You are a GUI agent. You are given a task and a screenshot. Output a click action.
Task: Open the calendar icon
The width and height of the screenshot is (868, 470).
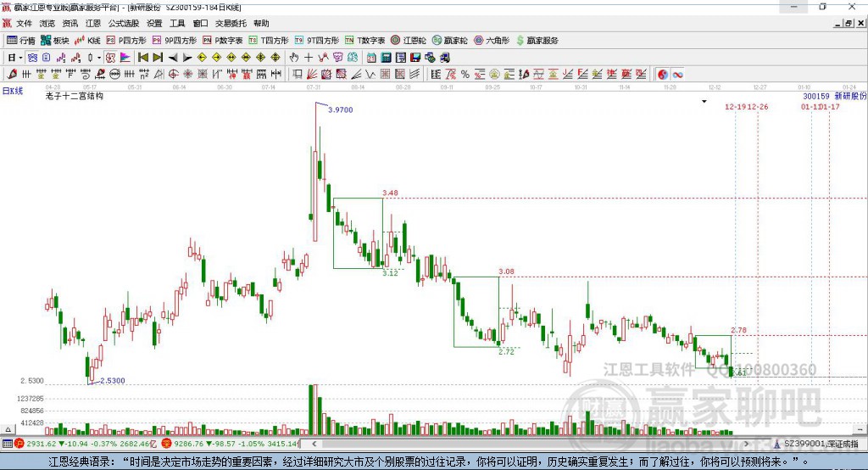[x=371, y=58]
